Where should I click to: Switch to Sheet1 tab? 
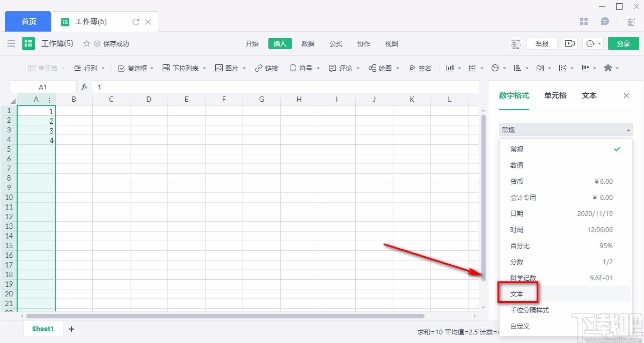[x=43, y=329]
